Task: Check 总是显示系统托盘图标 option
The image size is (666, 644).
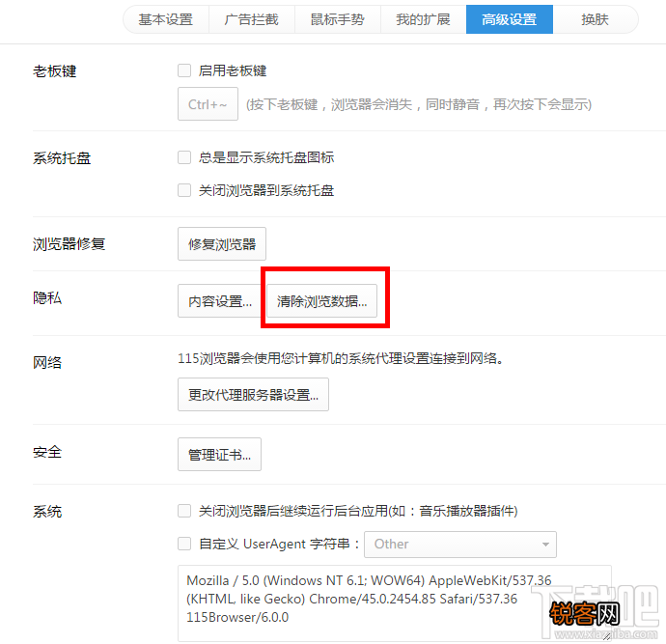Action: [184, 157]
